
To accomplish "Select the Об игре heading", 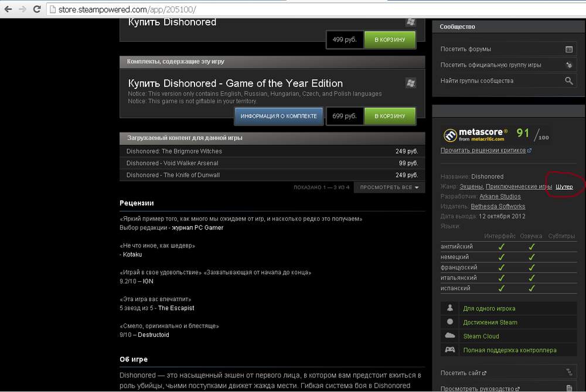I will (x=134, y=360).
